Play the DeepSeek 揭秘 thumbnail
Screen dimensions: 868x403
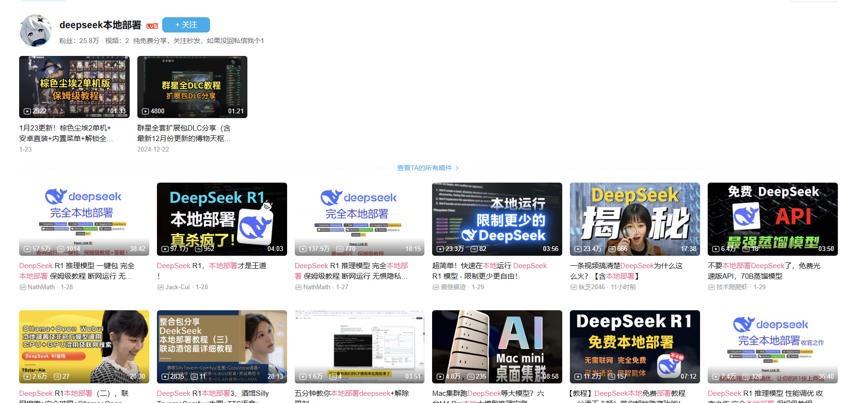[635, 219]
